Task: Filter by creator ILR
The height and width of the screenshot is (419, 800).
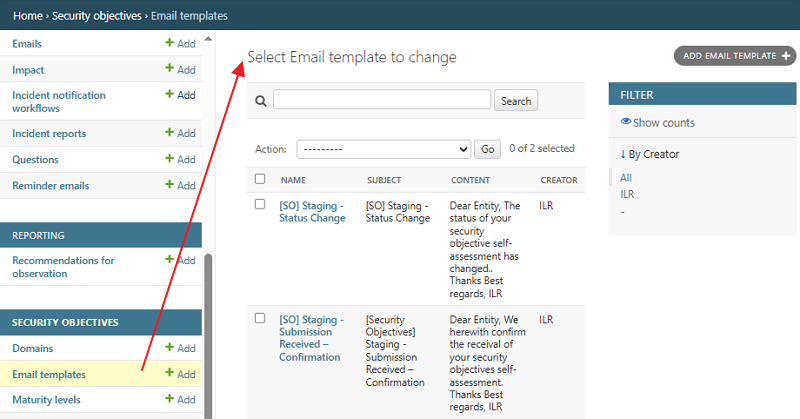Action: (627, 194)
